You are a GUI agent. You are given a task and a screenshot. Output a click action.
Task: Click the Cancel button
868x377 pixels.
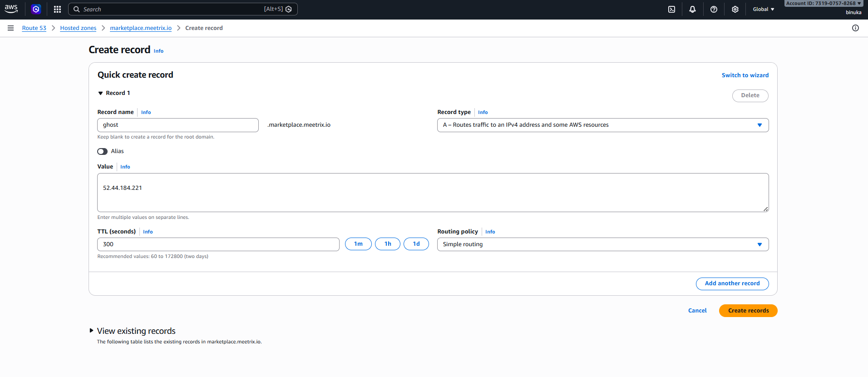(x=697, y=311)
